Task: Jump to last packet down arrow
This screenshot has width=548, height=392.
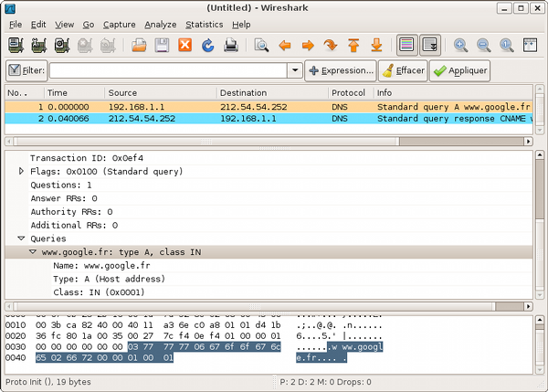Action: [x=376, y=46]
